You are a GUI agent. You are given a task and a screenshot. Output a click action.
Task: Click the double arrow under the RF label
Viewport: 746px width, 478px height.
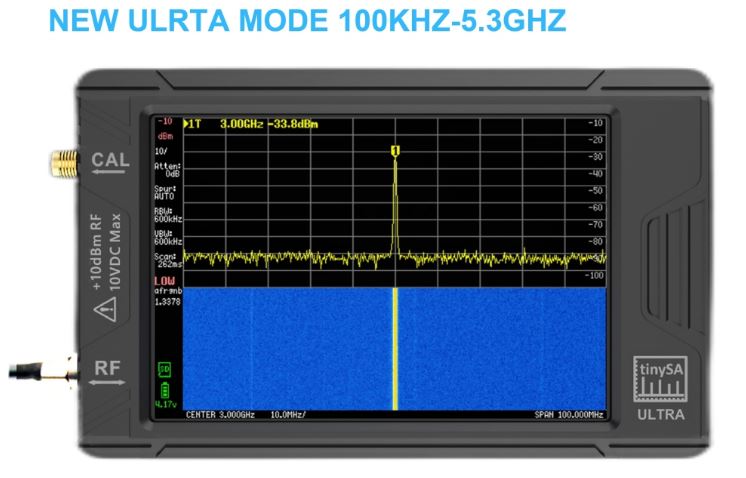(107, 382)
